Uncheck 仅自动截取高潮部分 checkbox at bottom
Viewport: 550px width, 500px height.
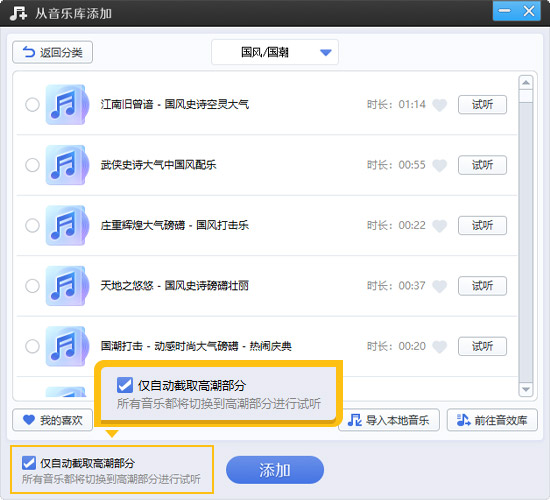click(29, 463)
